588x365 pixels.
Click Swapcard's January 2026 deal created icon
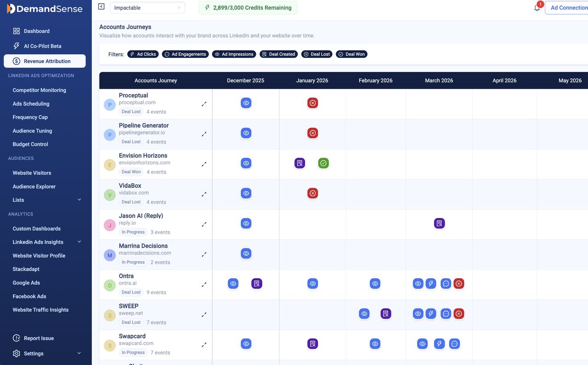coord(313,344)
